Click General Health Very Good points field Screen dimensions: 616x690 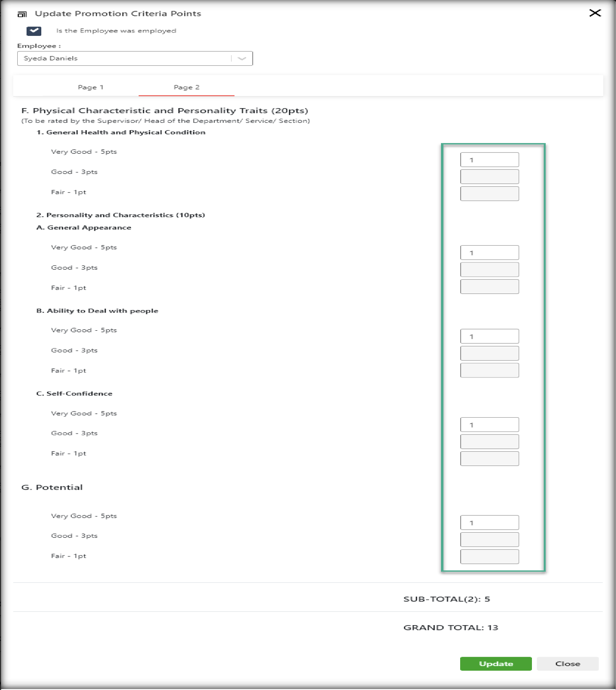click(489, 160)
